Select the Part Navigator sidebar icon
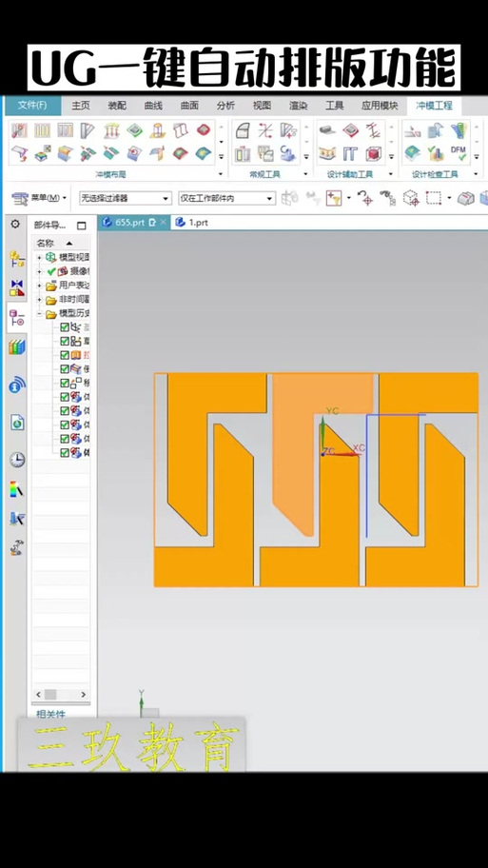Image resolution: width=488 pixels, height=868 pixels. pyautogui.click(x=17, y=318)
